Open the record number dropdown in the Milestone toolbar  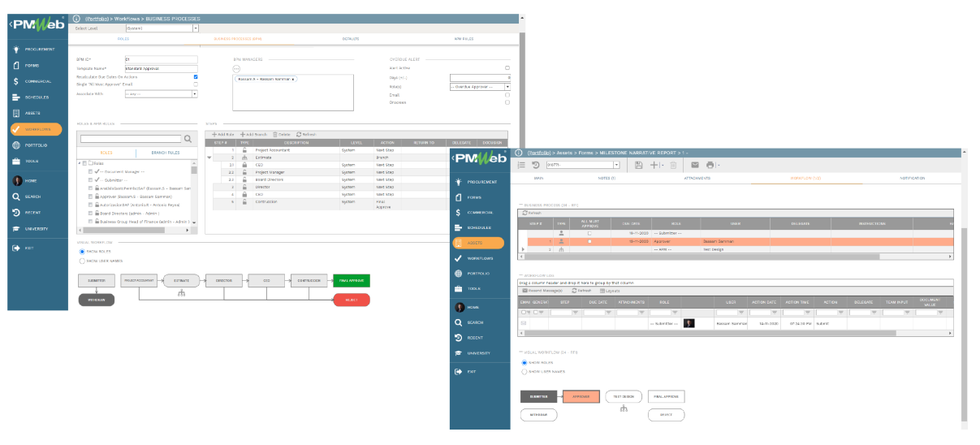coord(617,165)
